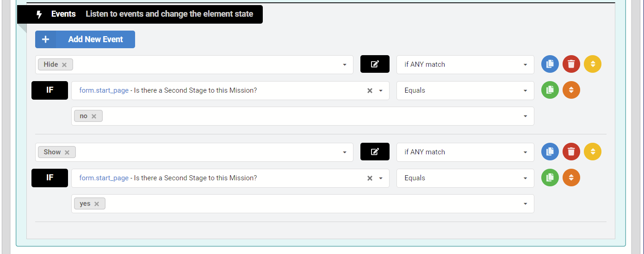Image resolution: width=644 pixels, height=254 pixels.
Task: Click blue copy icon on Show event
Action: tap(550, 152)
